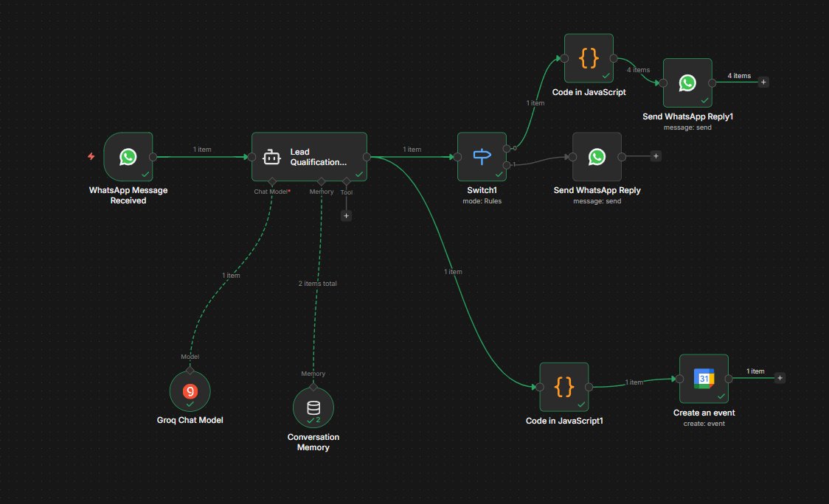
Task: Click the WhatsApp Message Received trigger icon
Action: (128, 156)
